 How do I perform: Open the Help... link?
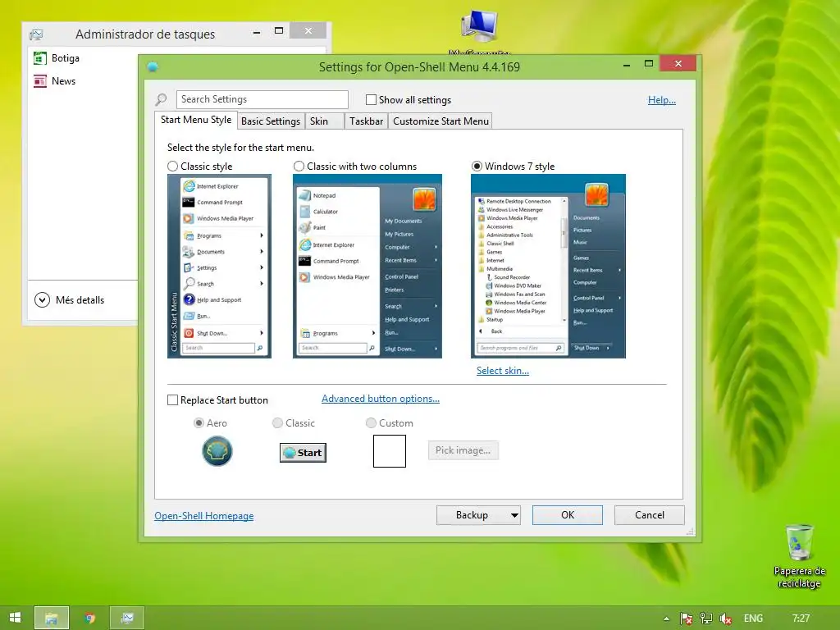coord(662,100)
